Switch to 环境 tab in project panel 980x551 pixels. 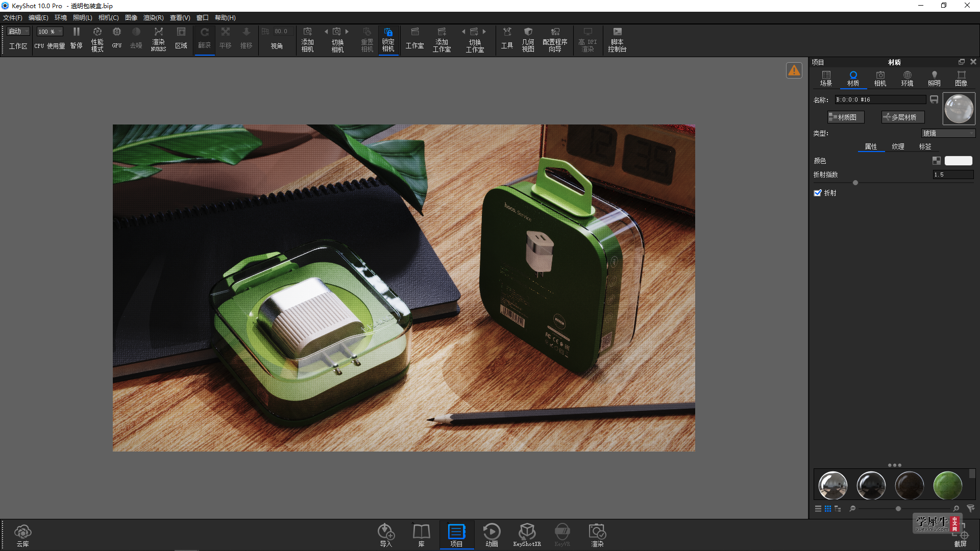coord(907,79)
